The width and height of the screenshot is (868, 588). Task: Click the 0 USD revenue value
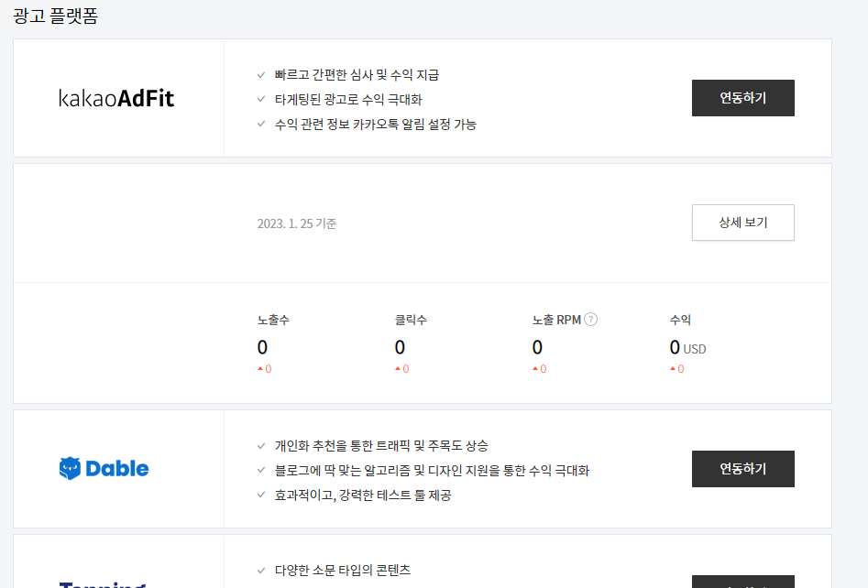(687, 348)
